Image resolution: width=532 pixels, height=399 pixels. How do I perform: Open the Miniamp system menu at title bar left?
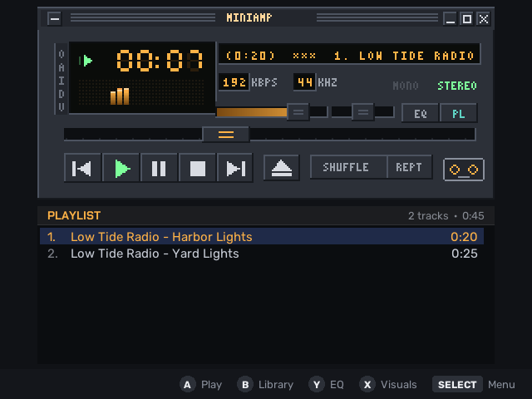click(x=55, y=18)
